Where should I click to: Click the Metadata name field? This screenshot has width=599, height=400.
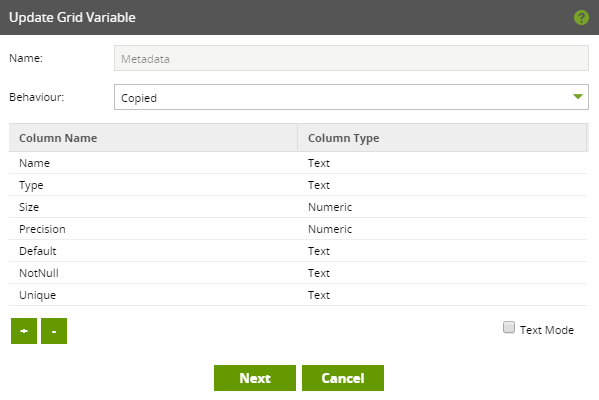(x=351, y=58)
